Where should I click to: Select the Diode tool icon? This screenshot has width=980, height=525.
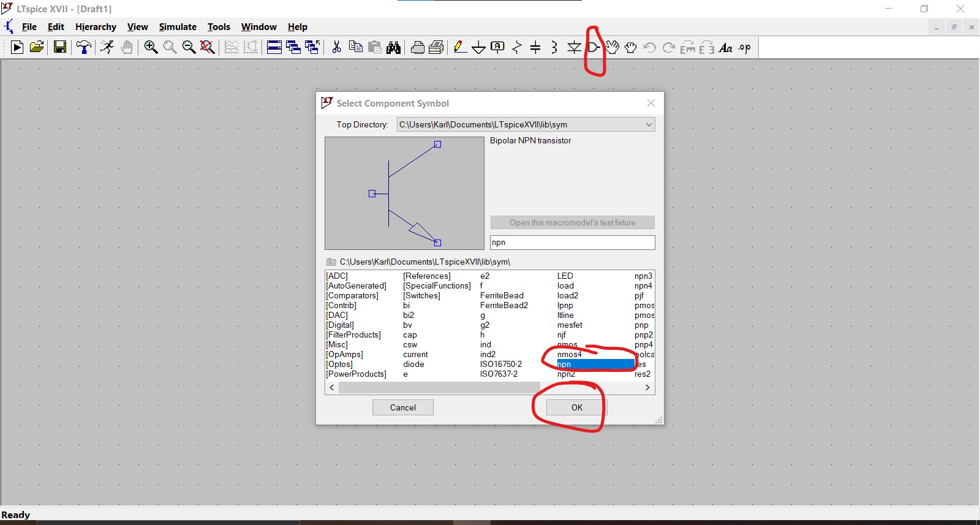click(x=574, y=47)
